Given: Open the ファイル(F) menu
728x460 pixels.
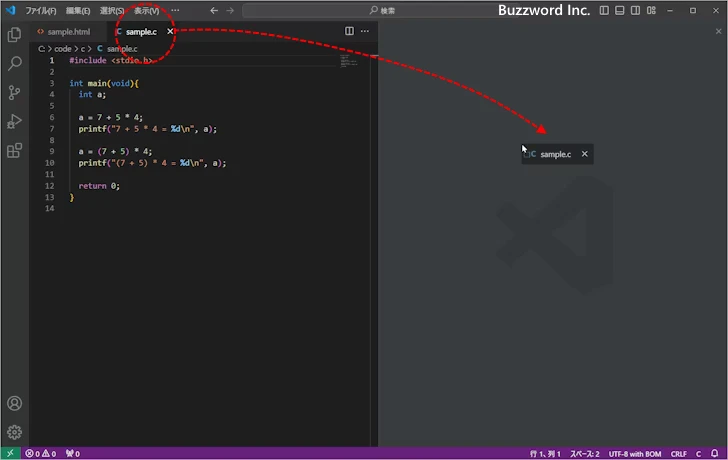Looking at the screenshot, I should pyautogui.click(x=40, y=10).
